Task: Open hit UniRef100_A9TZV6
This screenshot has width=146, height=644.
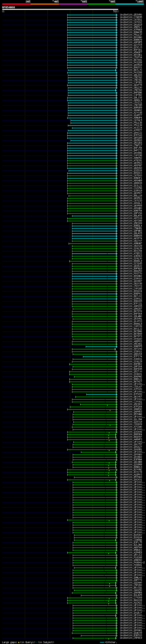Action: 131,349
